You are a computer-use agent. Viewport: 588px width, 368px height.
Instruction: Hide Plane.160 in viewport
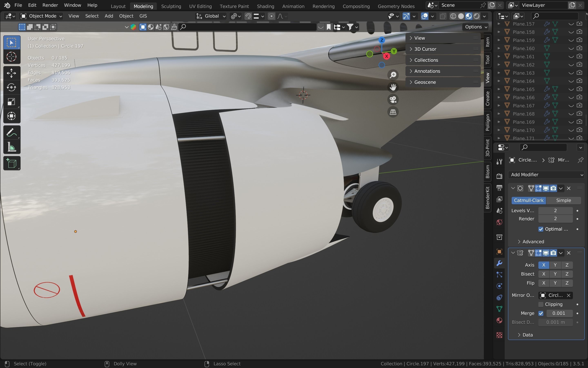click(x=571, y=48)
